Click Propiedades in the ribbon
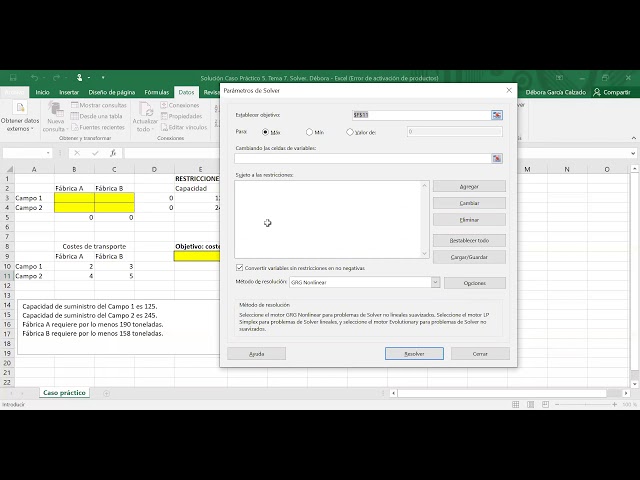Image resolution: width=640 pixels, height=480 pixels. tap(181, 116)
